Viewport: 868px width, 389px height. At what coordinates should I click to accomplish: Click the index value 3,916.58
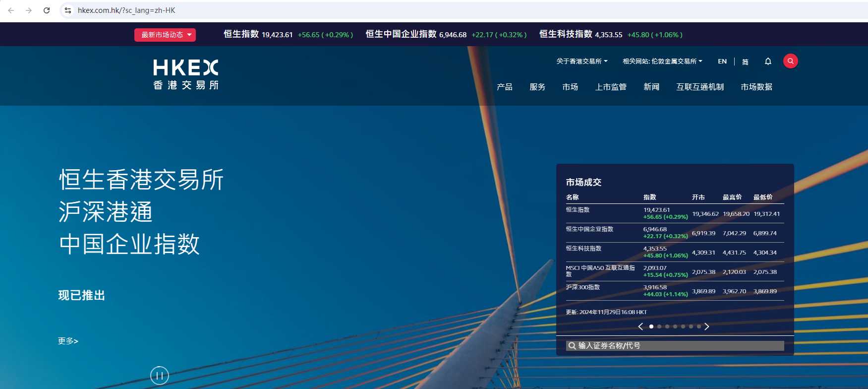(x=655, y=287)
